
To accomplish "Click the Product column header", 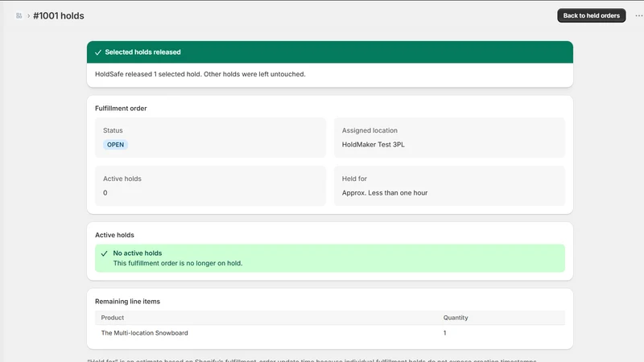I will tap(112, 318).
